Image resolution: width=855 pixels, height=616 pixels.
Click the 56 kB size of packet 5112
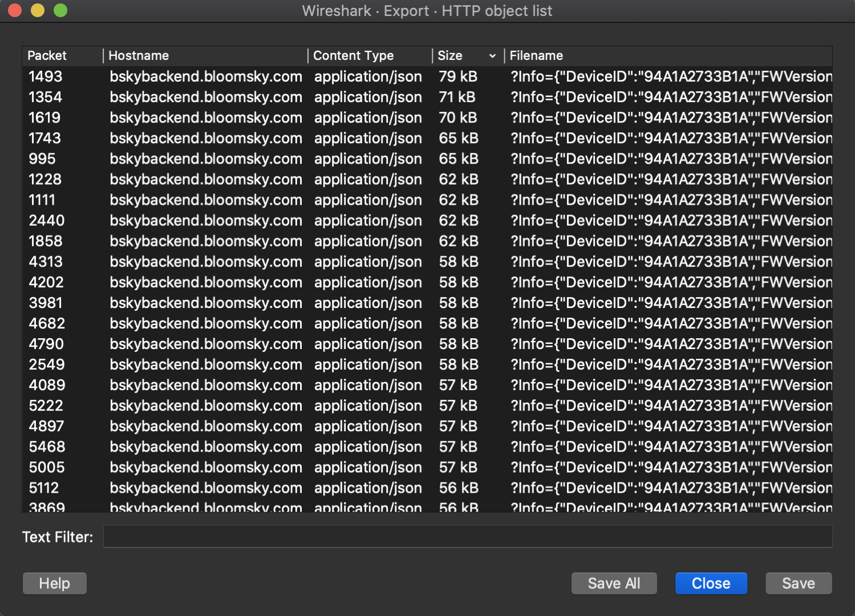459,488
